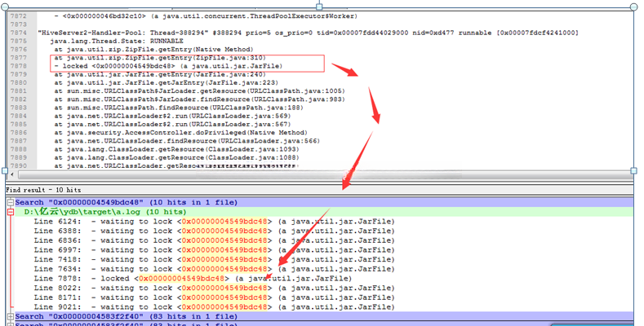Image resolution: width=644 pixels, height=326 pixels.
Task: Click the "java.lang.Thread.State: RUNNABLE" line
Action: [x=117, y=41]
